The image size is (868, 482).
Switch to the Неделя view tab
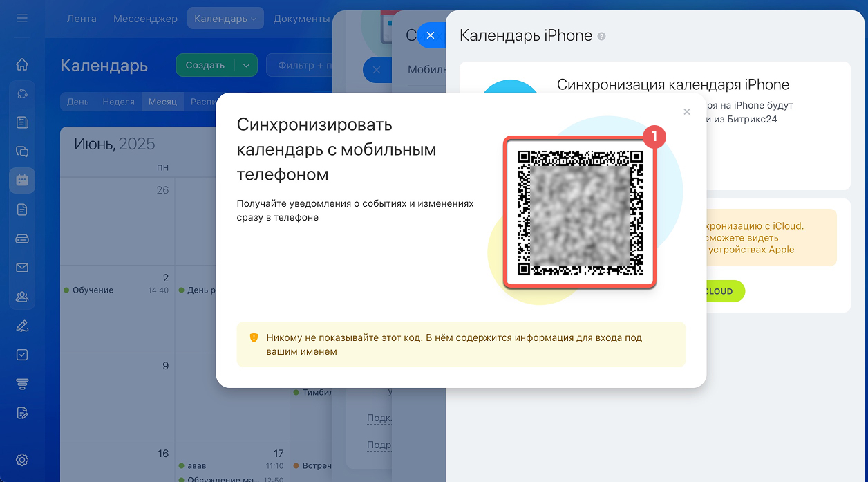(118, 102)
